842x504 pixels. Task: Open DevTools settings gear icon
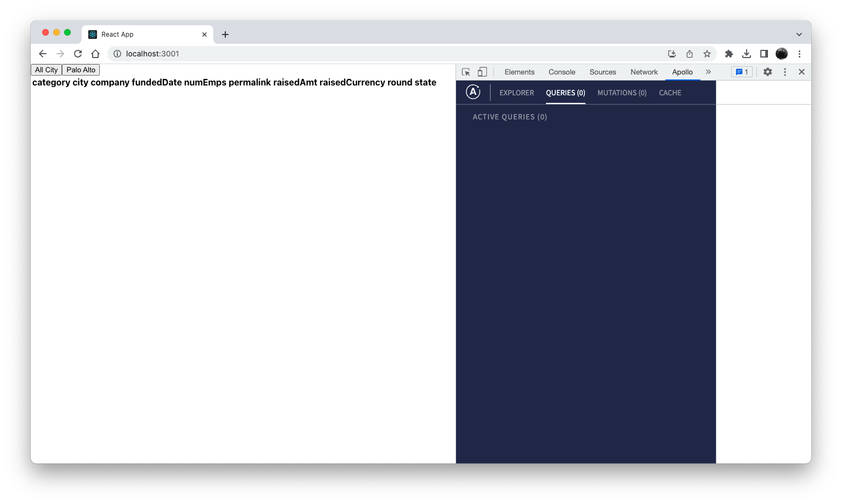coord(767,72)
